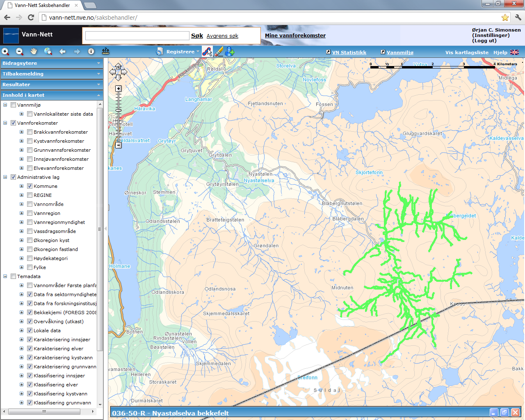Expand the Høydekategori tree node
The width and height of the screenshot is (525, 420).
point(22,258)
